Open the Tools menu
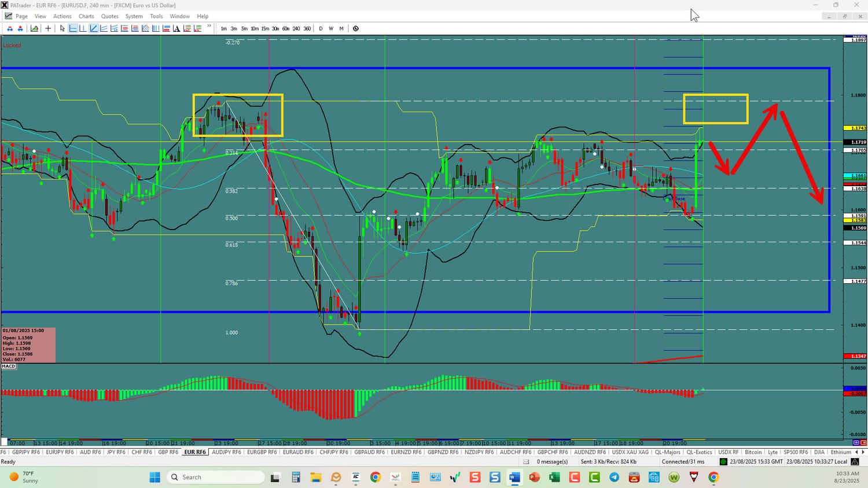The width and height of the screenshot is (868, 488). pos(156,16)
